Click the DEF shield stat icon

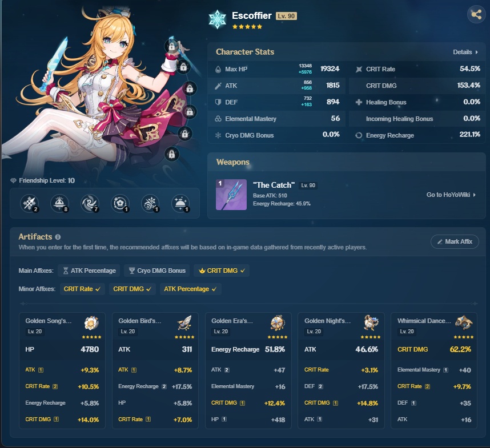pos(218,102)
